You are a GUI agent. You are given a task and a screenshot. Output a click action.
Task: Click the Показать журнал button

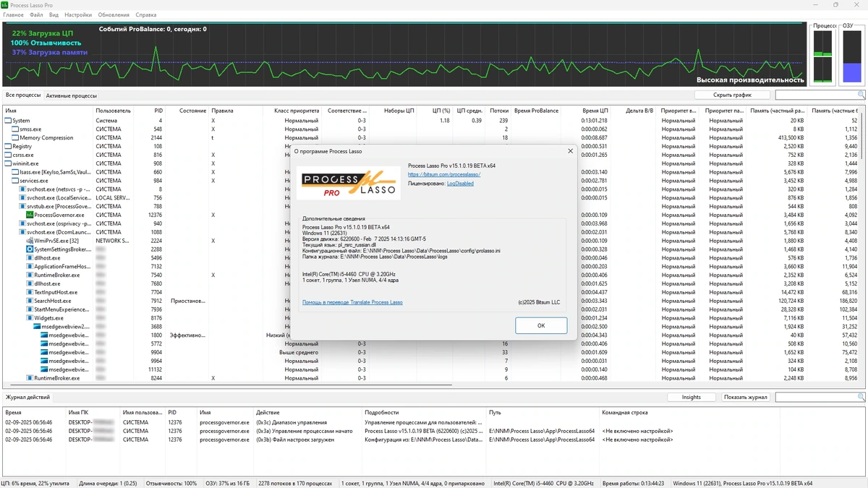(745, 398)
